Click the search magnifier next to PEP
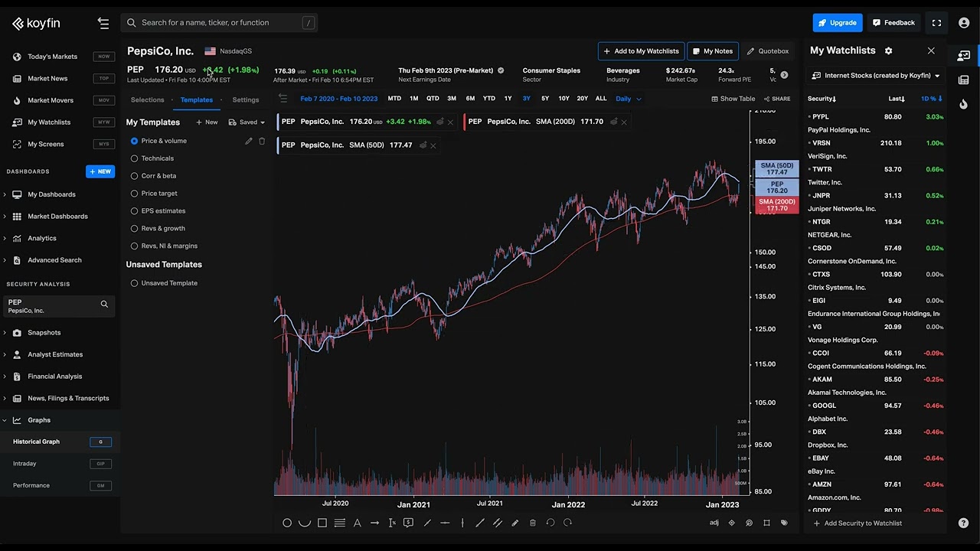The width and height of the screenshot is (980, 551). pyautogui.click(x=104, y=304)
